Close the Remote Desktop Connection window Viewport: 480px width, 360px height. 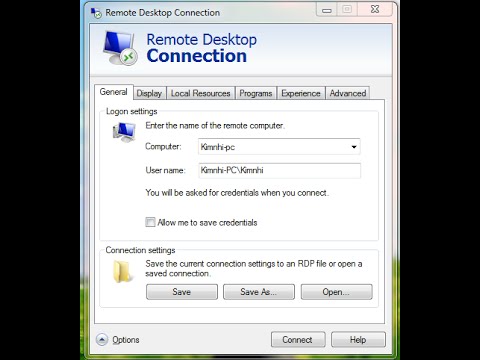375,9
